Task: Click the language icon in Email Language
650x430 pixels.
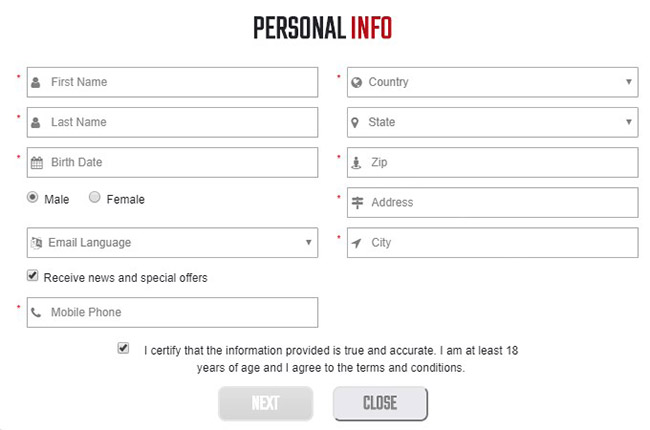Action: 37,242
